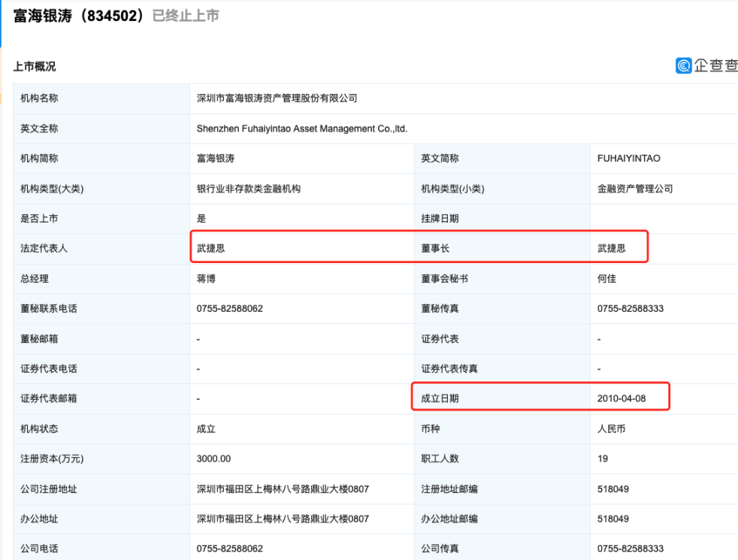Click the 注册地址邮编 value 518049

click(x=612, y=489)
